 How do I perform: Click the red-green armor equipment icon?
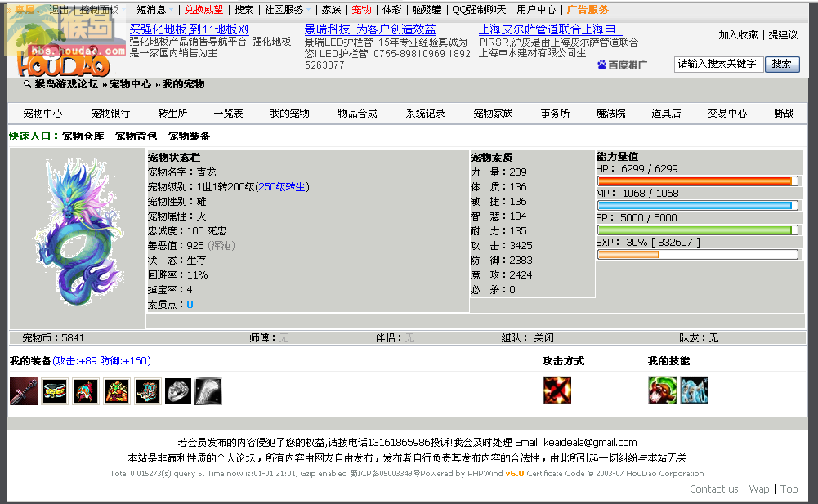point(117,390)
